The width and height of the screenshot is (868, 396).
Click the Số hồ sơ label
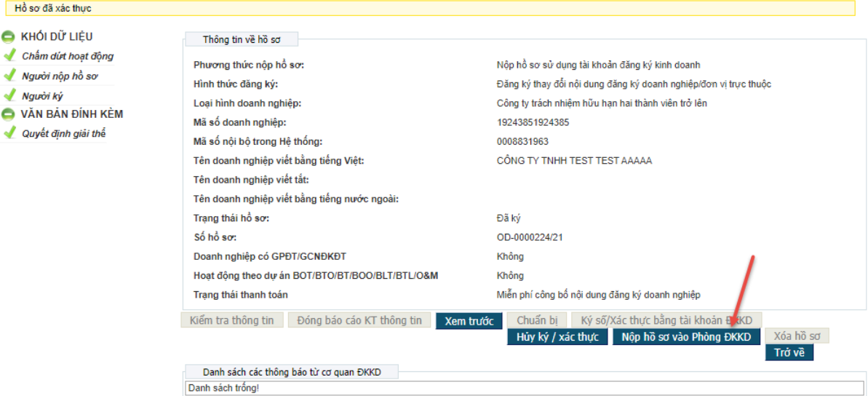[x=215, y=237]
